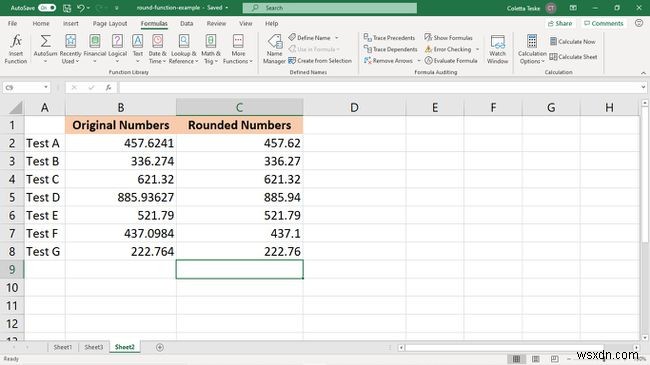Open the Text functions list
The height and width of the screenshot is (365, 650).
[138, 49]
